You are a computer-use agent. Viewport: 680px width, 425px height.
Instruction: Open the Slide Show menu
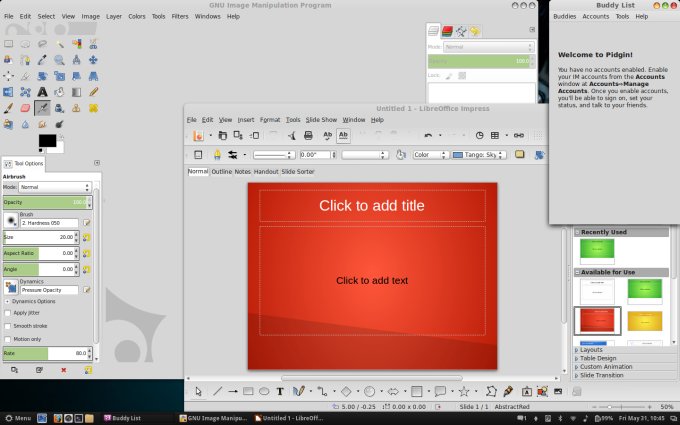(321, 120)
